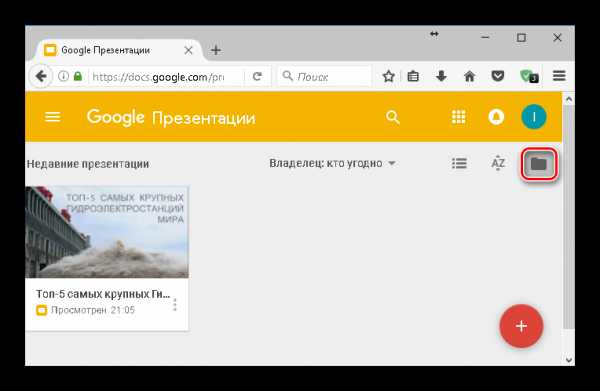This screenshot has height=391, width=600.
Task: Open the Google apps grid
Action: pos(458,117)
